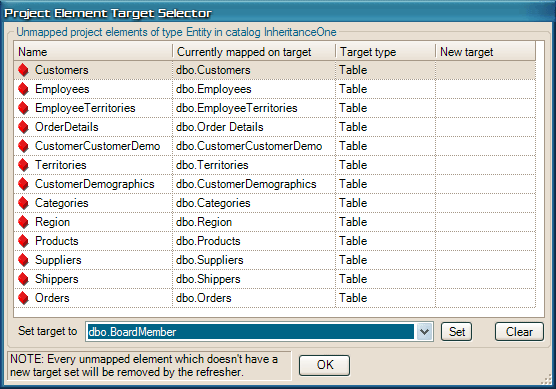This screenshot has width=556, height=389.
Task: Select the red icon next to Employees
Action: click(23, 89)
